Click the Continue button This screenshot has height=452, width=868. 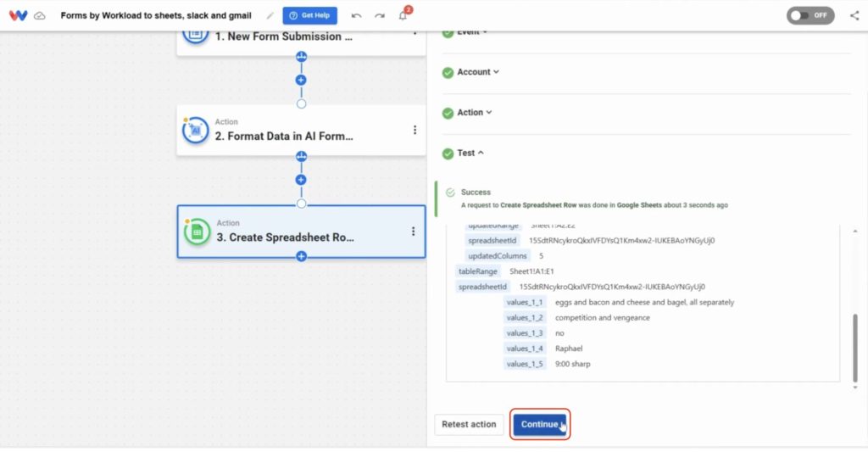[540, 424]
